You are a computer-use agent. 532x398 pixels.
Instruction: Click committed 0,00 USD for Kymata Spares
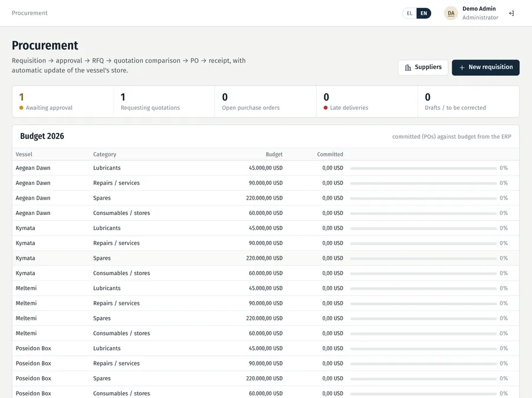pos(332,258)
